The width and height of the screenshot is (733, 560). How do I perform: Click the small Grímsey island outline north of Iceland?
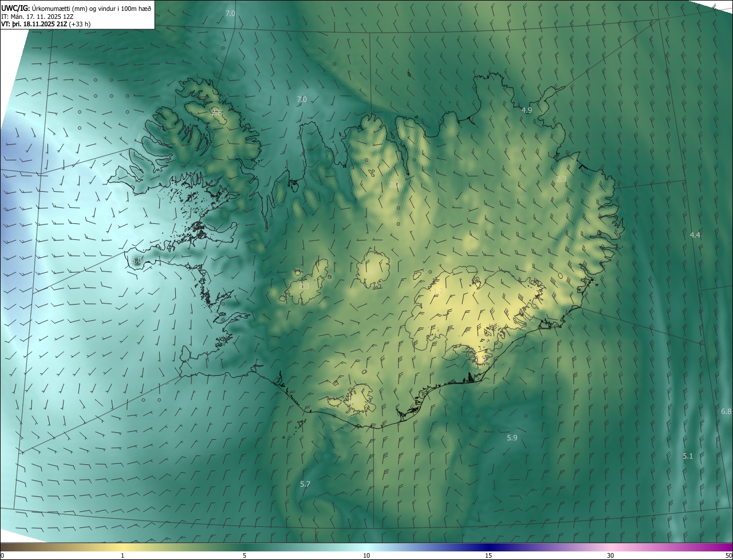409,73
